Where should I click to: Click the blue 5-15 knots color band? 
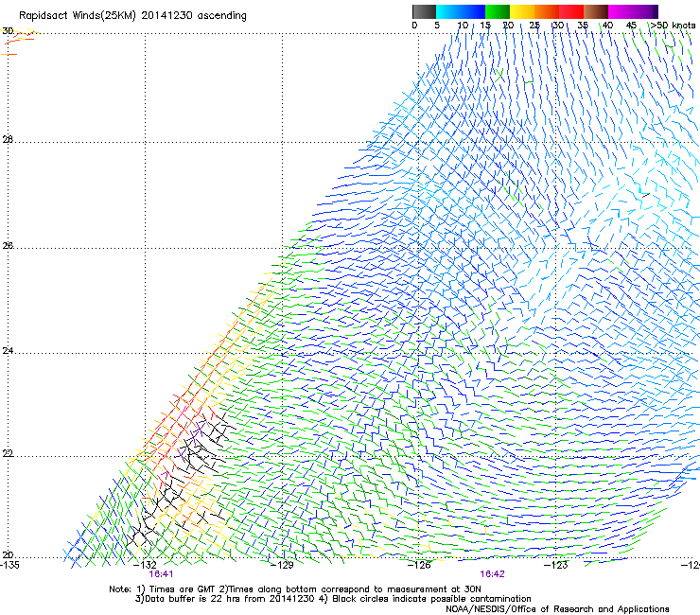461,11
